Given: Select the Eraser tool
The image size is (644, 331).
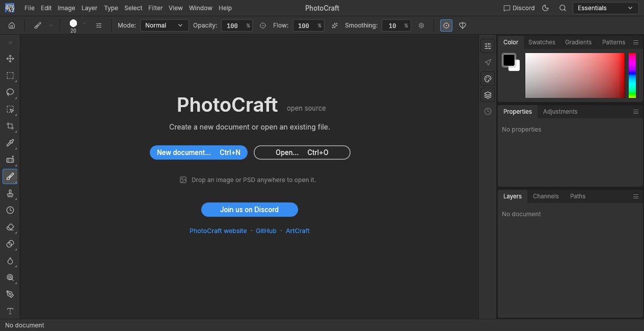Looking at the screenshot, I should pyautogui.click(x=10, y=227).
